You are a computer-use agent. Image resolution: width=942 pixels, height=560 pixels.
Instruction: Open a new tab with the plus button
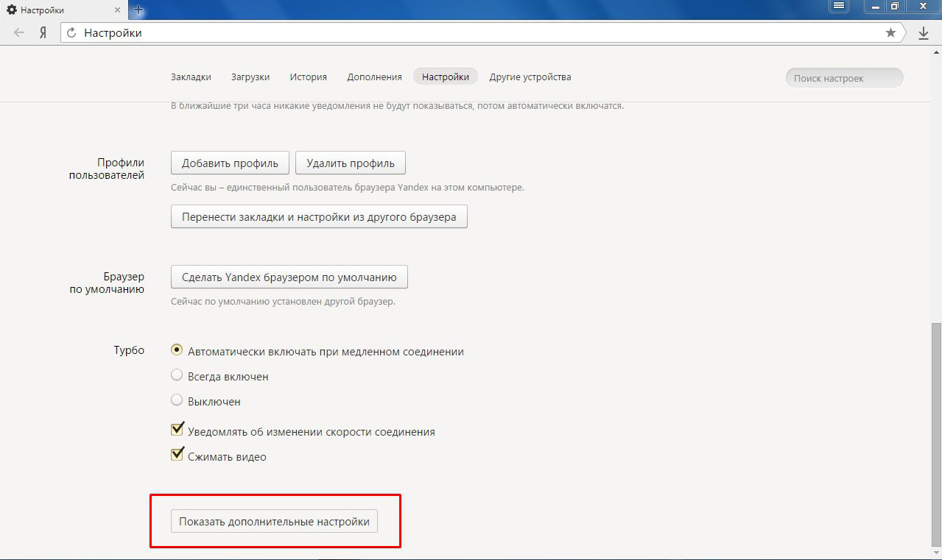[x=138, y=10]
